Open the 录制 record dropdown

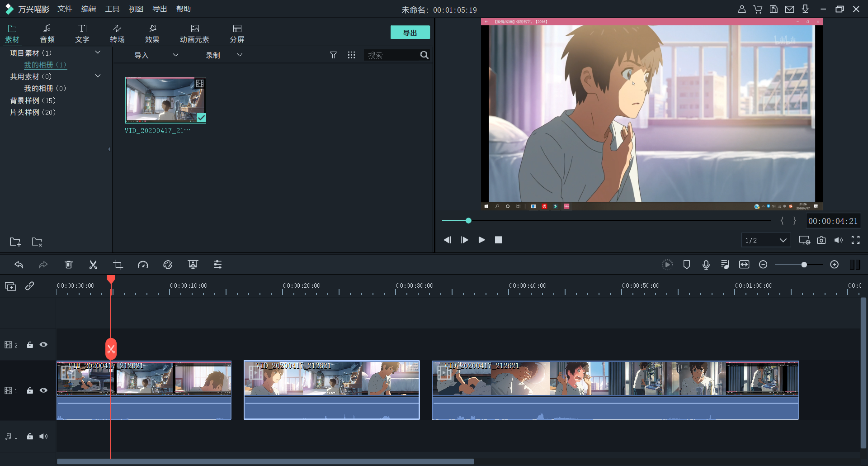click(x=224, y=55)
